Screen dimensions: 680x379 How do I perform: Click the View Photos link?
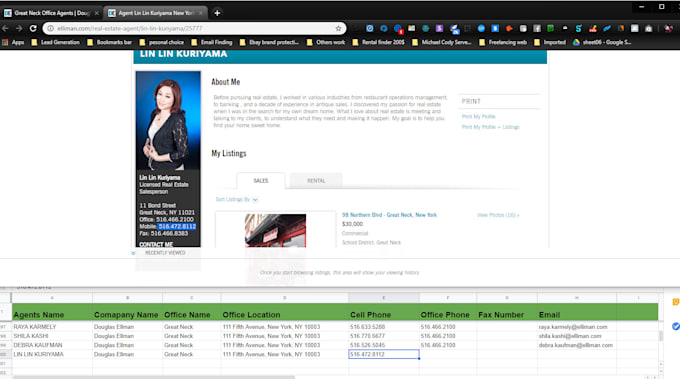coord(498,215)
